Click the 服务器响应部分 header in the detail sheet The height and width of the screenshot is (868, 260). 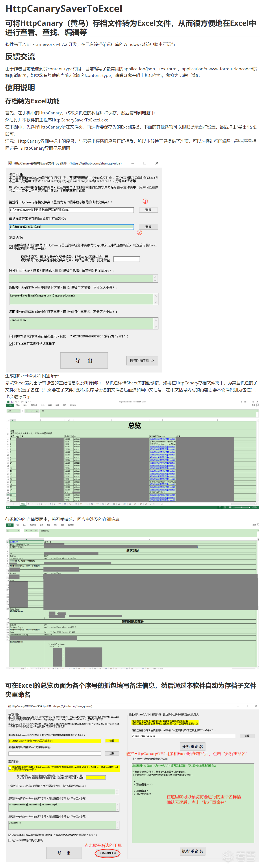pyautogui.click(x=132, y=621)
